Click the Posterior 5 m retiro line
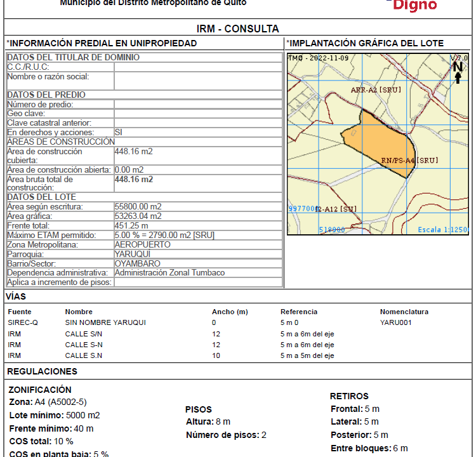Screen dimensions: 476x457 [x=359, y=435]
